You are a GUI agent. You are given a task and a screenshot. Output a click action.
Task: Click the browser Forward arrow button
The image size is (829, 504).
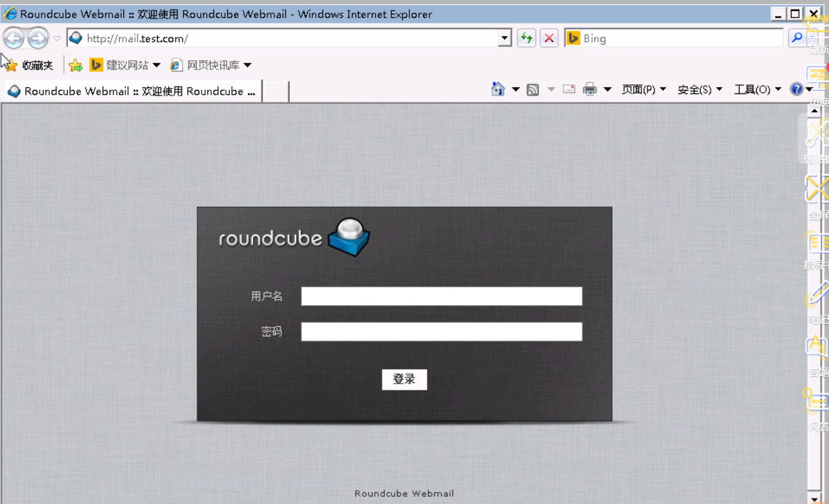click(37, 38)
